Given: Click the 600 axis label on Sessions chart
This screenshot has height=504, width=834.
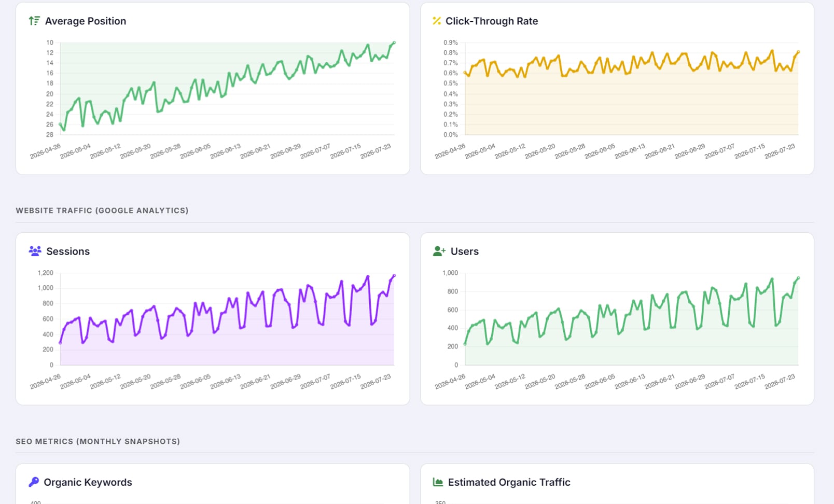Looking at the screenshot, I should [48, 319].
